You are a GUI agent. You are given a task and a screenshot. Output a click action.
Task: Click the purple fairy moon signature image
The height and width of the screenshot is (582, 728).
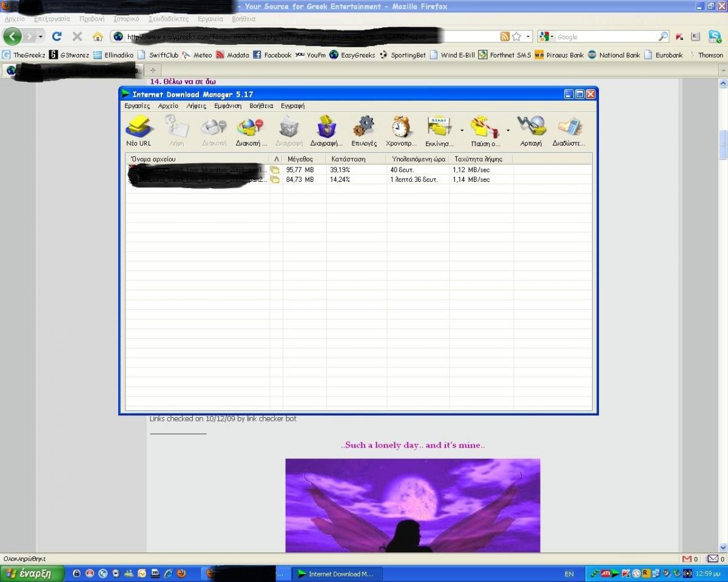point(413,505)
